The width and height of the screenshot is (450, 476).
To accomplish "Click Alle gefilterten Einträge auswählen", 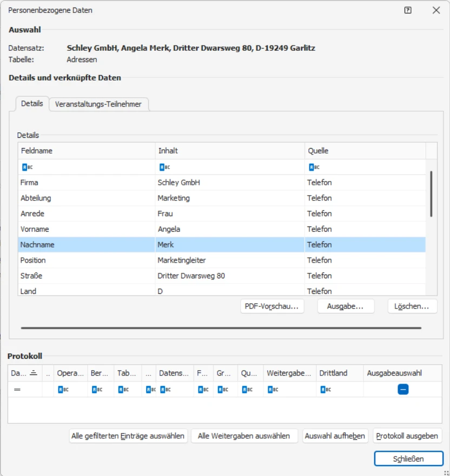I will 128,436.
